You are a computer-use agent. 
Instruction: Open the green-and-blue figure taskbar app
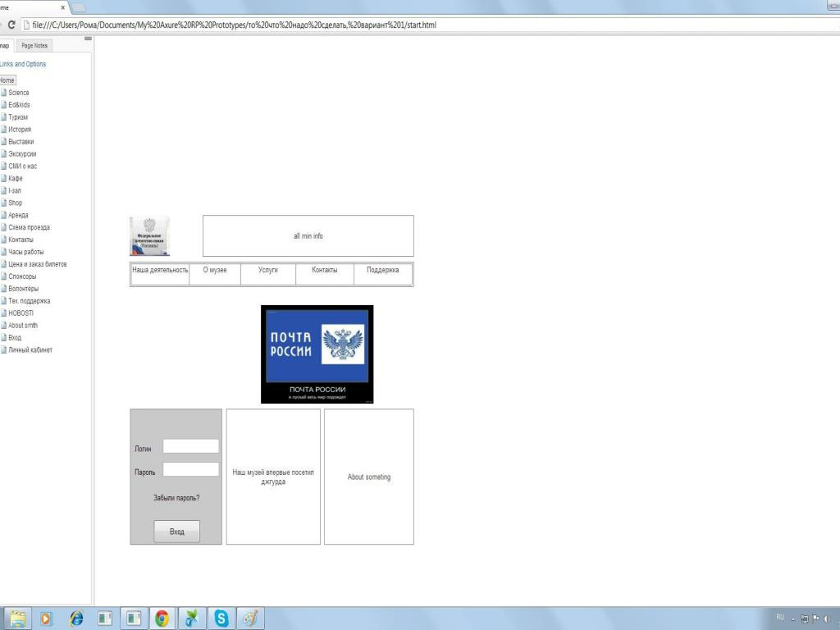191,619
